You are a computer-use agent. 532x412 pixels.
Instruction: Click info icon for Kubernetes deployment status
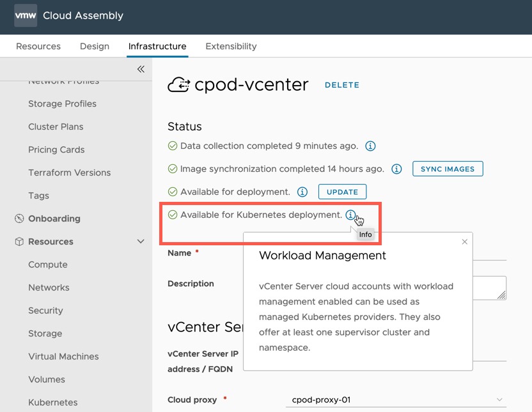[x=350, y=215]
